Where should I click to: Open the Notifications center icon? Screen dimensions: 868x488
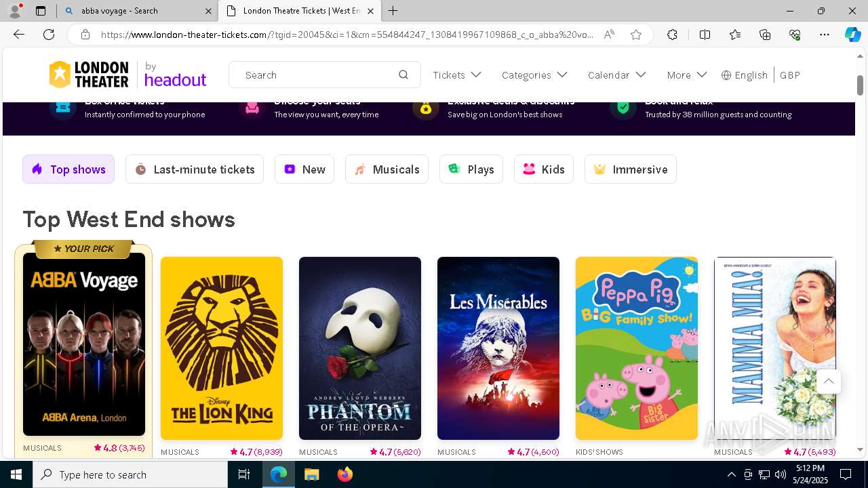tap(846, 474)
